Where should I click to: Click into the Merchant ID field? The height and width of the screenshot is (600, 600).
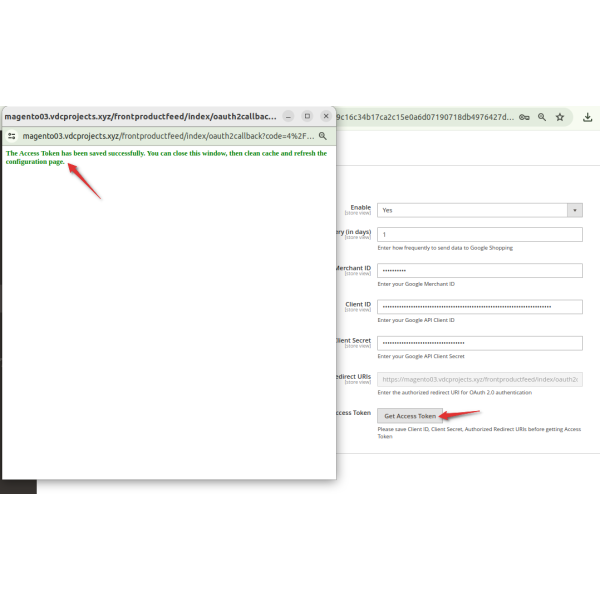point(479,271)
